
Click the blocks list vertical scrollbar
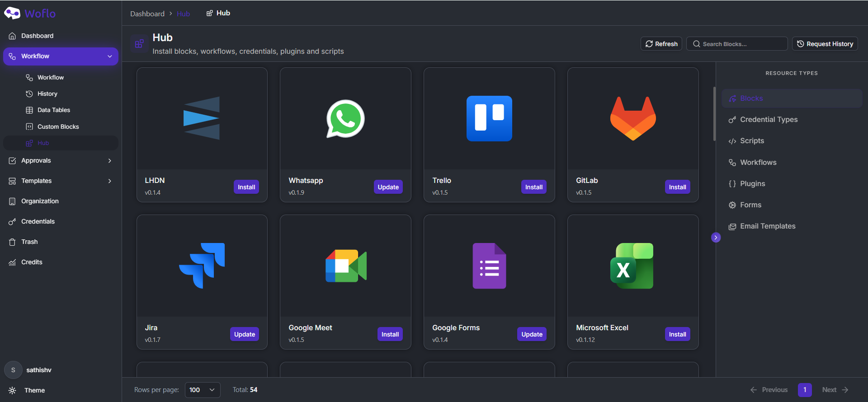714,114
